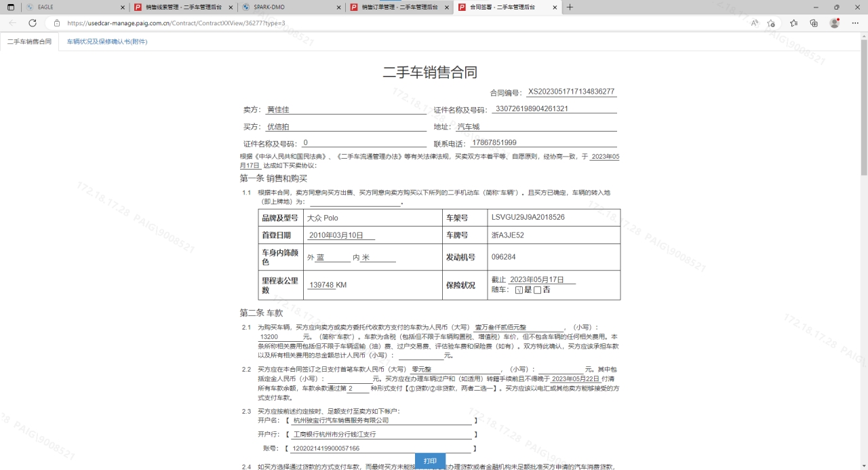Click the vehicle model 大众 Polo cell
Viewport: 868px width, 470px height.
372,218
